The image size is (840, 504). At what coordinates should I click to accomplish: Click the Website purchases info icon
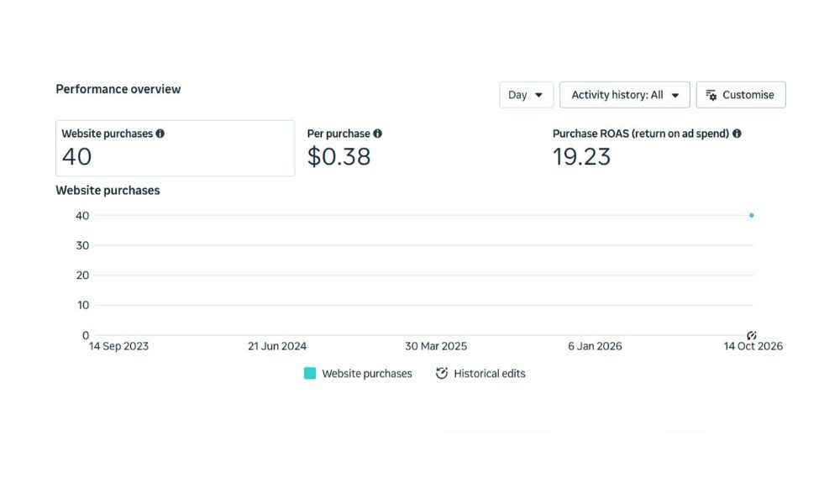160,134
